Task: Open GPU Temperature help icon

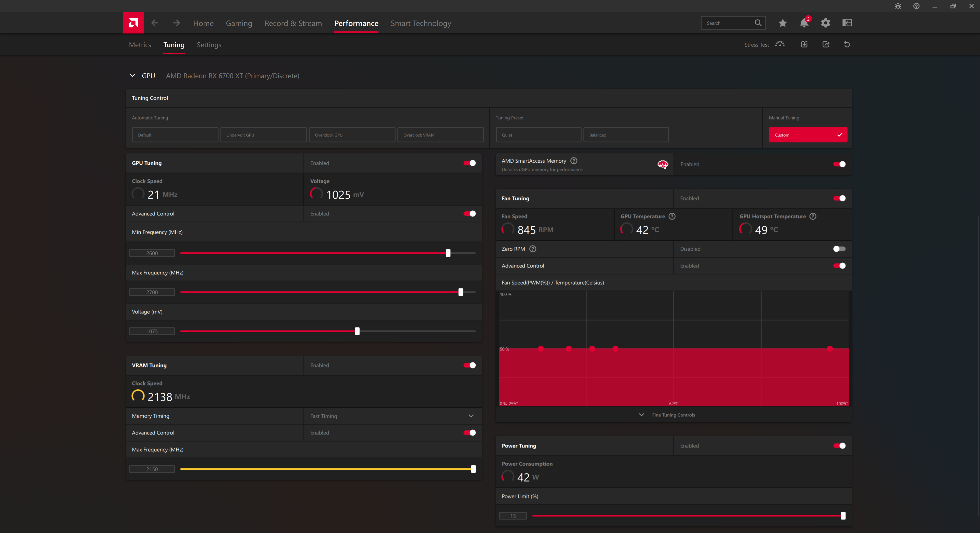Action: [672, 216]
